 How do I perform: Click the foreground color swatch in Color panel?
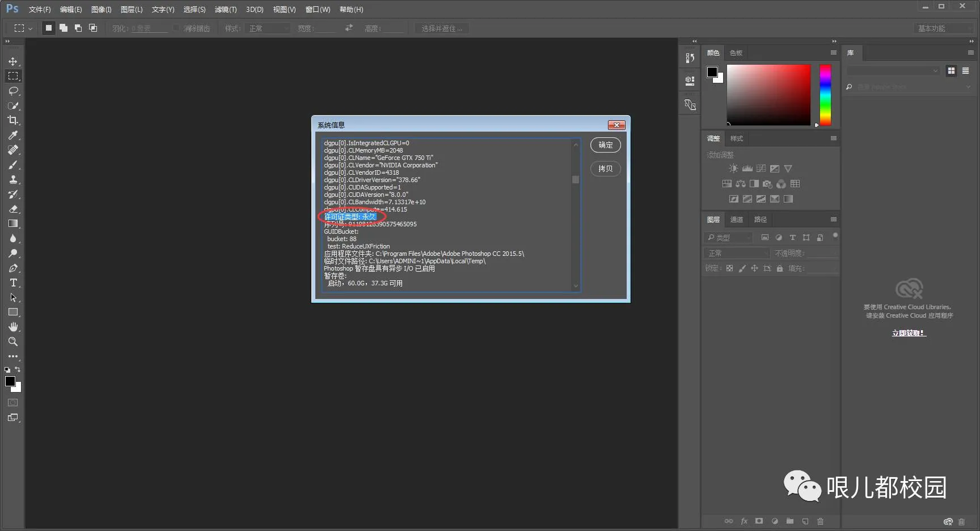712,71
